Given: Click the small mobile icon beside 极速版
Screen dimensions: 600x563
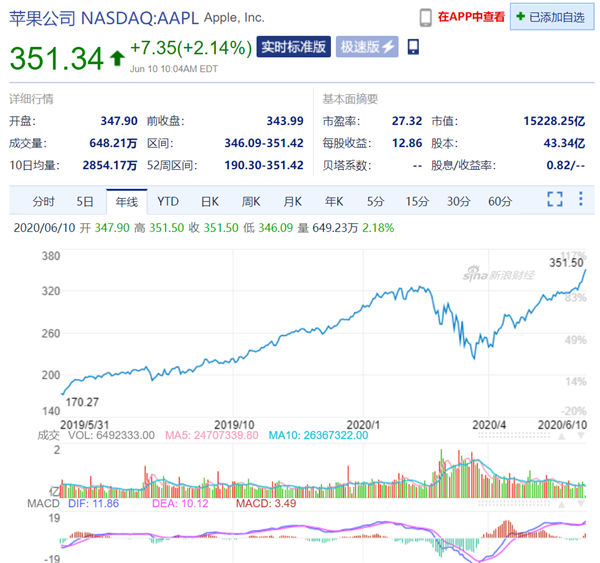Looking at the screenshot, I should click(x=413, y=47).
